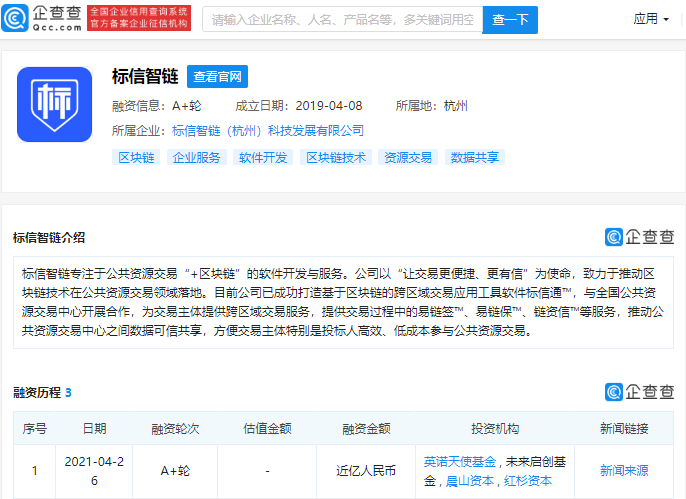Viewport: 686px width, 499px height.
Task: Click the 所属地 杭州 text
Action: 431,106
